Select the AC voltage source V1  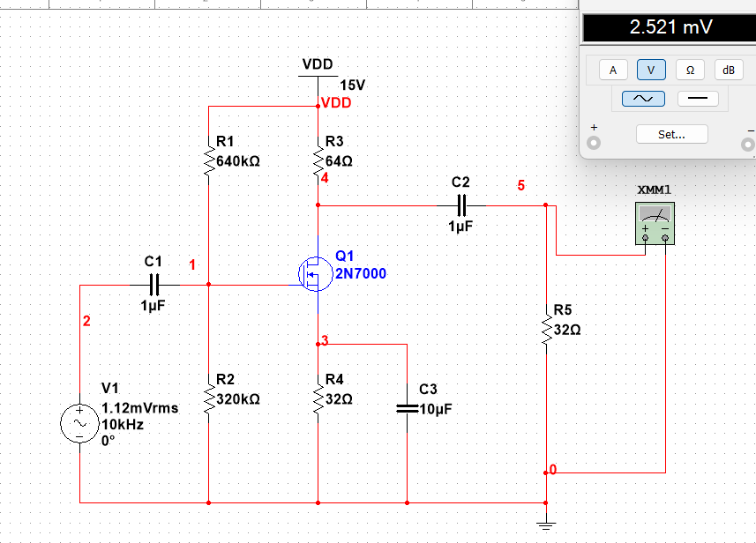click(x=79, y=423)
